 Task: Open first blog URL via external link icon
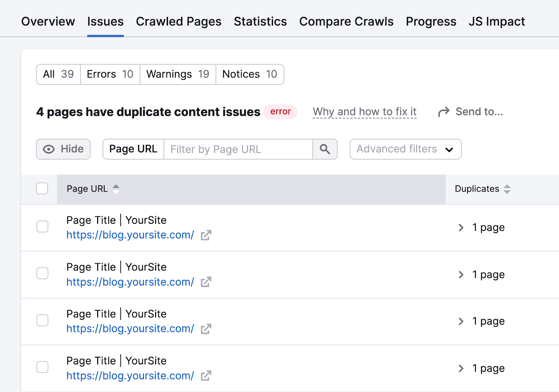click(206, 235)
